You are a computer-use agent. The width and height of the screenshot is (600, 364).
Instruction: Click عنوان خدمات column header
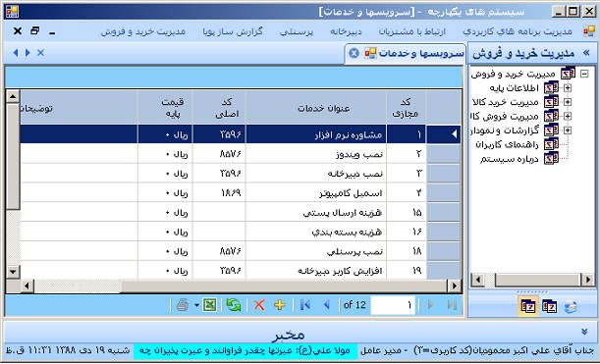click(316, 108)
